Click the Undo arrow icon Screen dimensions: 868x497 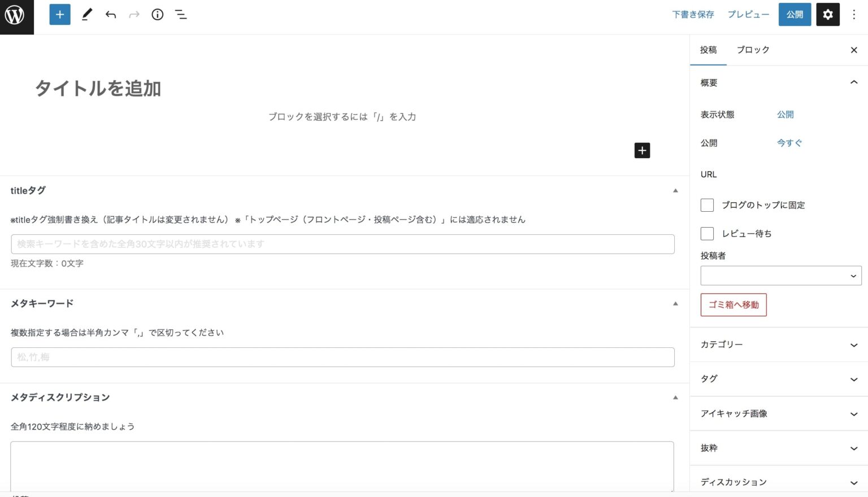point(111,15)
